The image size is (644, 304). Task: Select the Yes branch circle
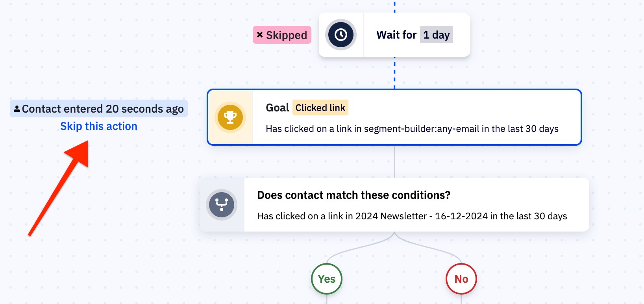coord(327,279)
